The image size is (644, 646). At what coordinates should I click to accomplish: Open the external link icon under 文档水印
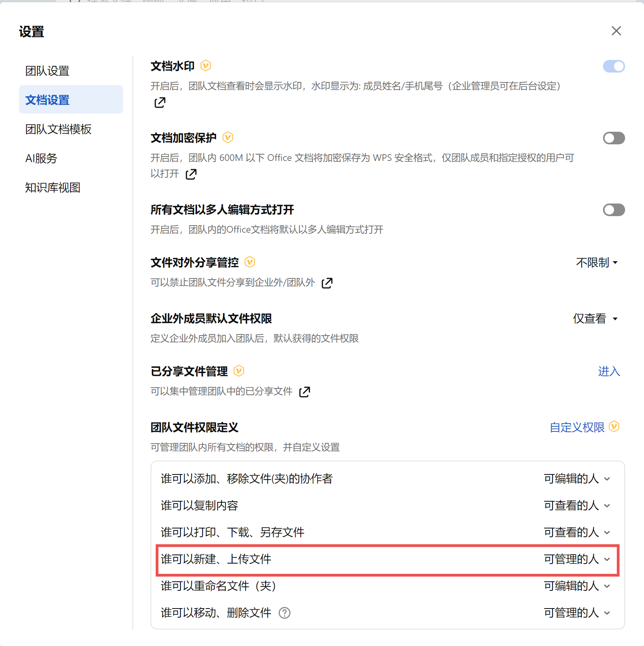pos(160,103)
